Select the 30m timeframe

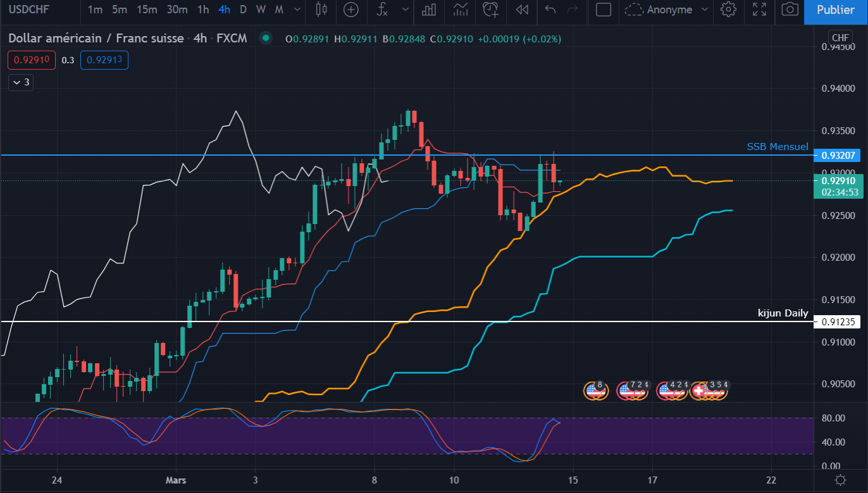click(177, 9)
